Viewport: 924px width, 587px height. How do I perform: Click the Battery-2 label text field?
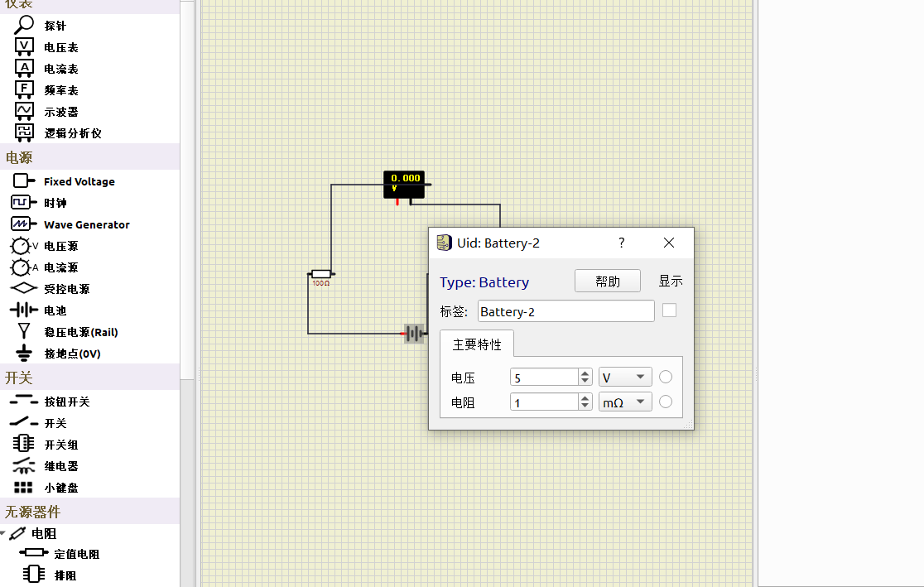(x=565, y=311)
